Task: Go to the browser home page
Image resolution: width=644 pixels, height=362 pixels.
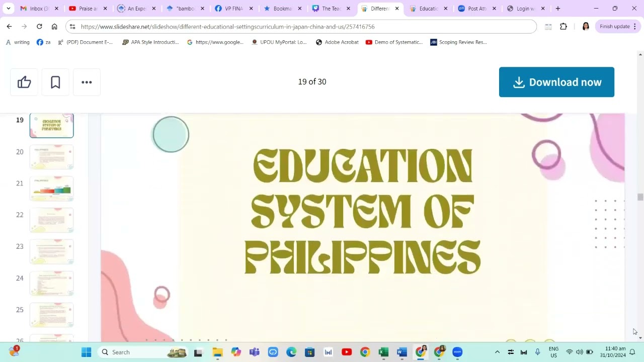Action: 54,27
